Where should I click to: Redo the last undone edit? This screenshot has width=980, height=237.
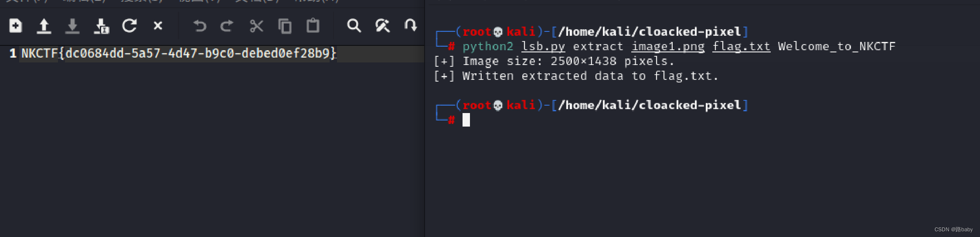coord(227,26)
